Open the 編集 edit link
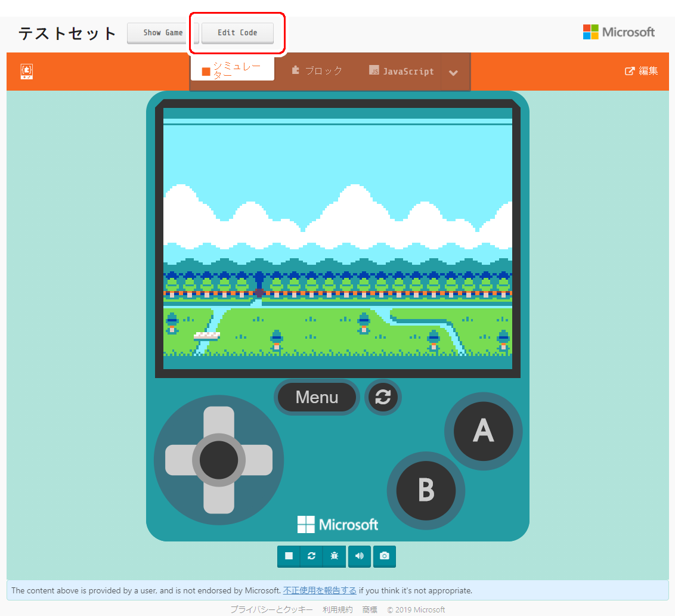The width and height of the screenshot is (675, 616). [642, 71]
